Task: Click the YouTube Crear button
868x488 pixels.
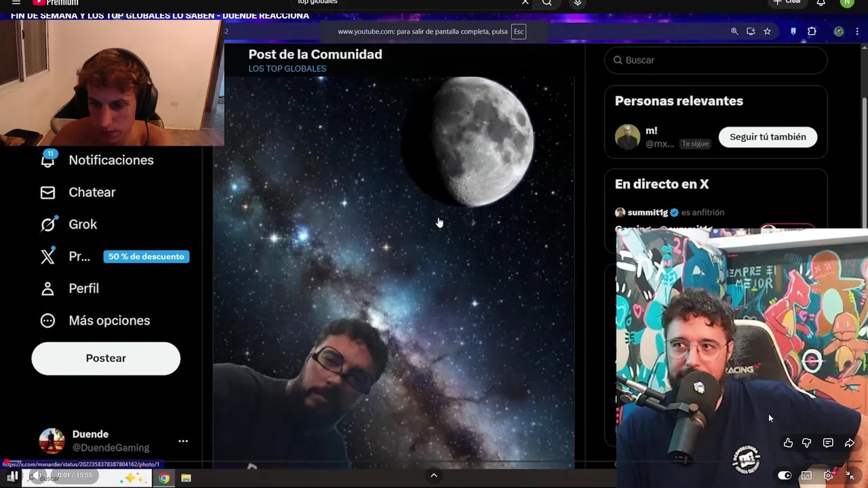Action: pyautogui.click(x=787, y=3)
